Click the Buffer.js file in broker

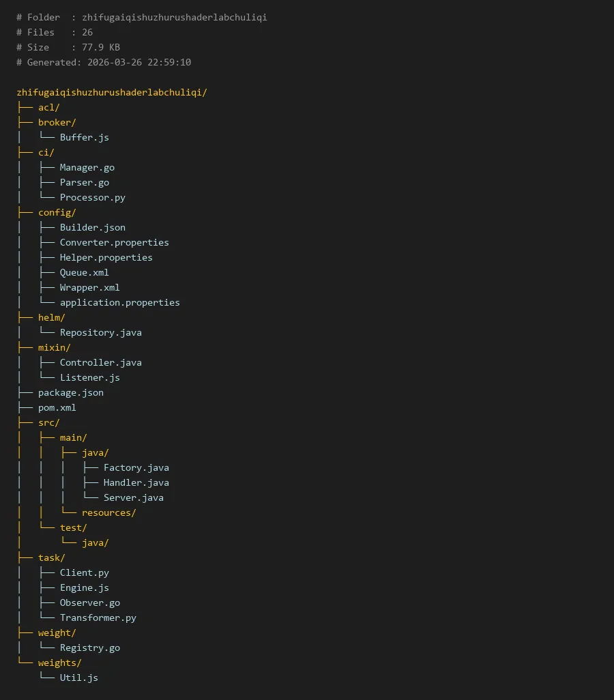tap(84, 137)
